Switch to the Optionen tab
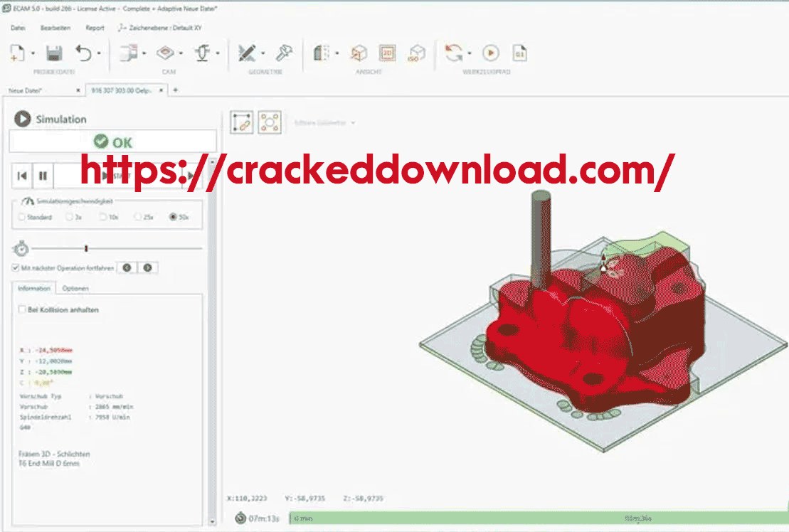 click(x=75, y=289)
